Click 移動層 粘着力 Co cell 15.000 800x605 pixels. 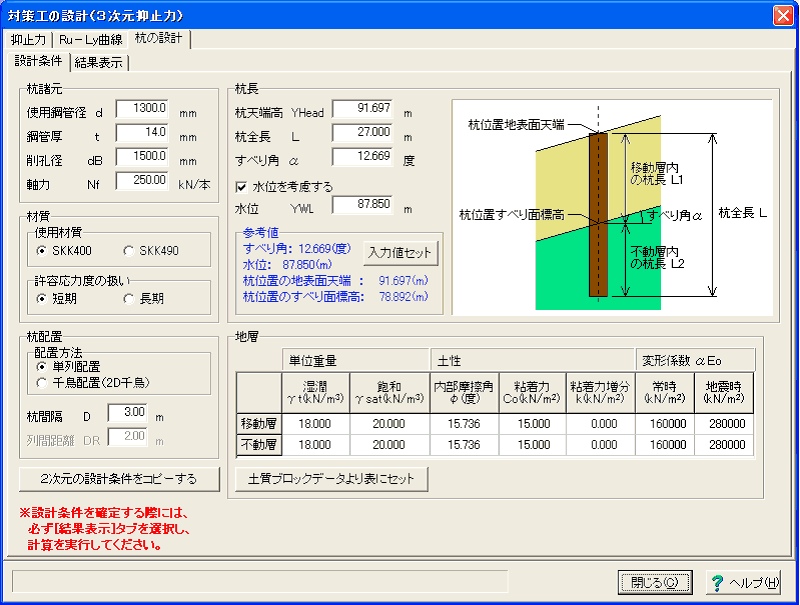point(533,424)
